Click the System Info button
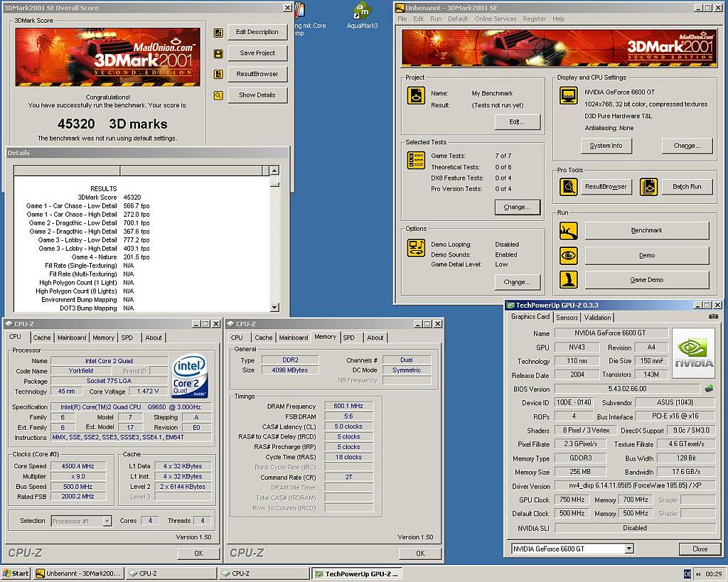 pyautogui.click(x=606, y=146)
